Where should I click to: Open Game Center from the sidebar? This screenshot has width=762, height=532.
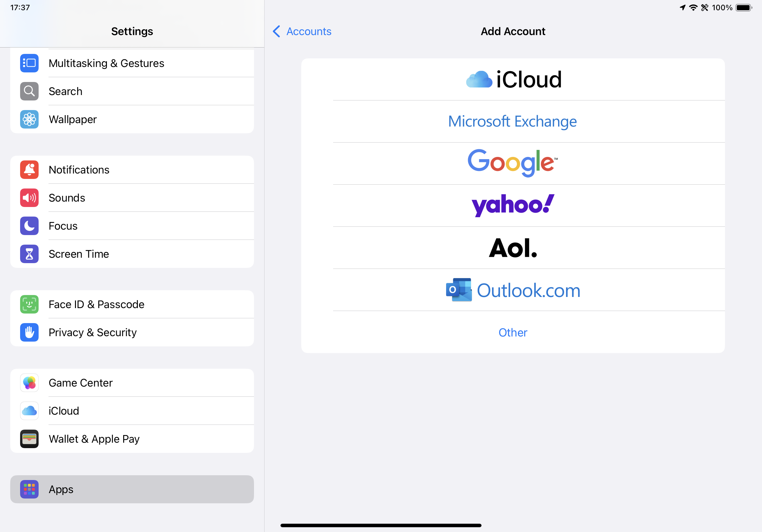pyautogui.click(x=81, y=383)
